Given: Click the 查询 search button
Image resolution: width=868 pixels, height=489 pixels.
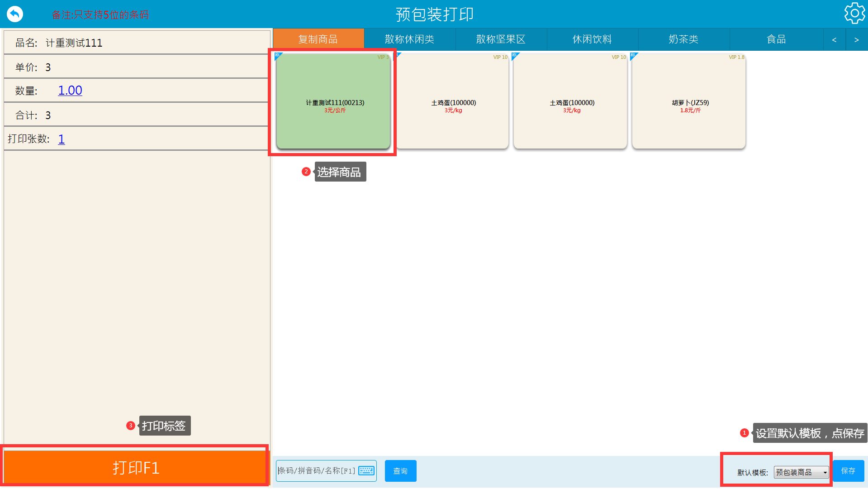Looking at the screenshot, I should tap(400, 471).
